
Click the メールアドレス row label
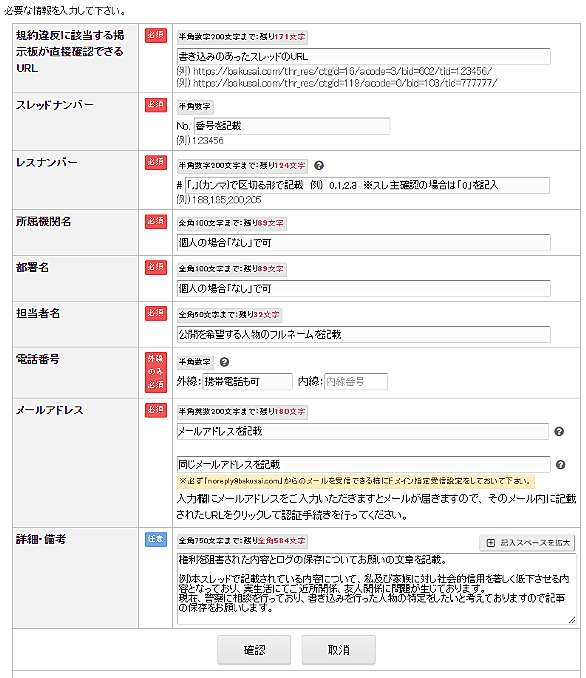[x=49, y=410]
